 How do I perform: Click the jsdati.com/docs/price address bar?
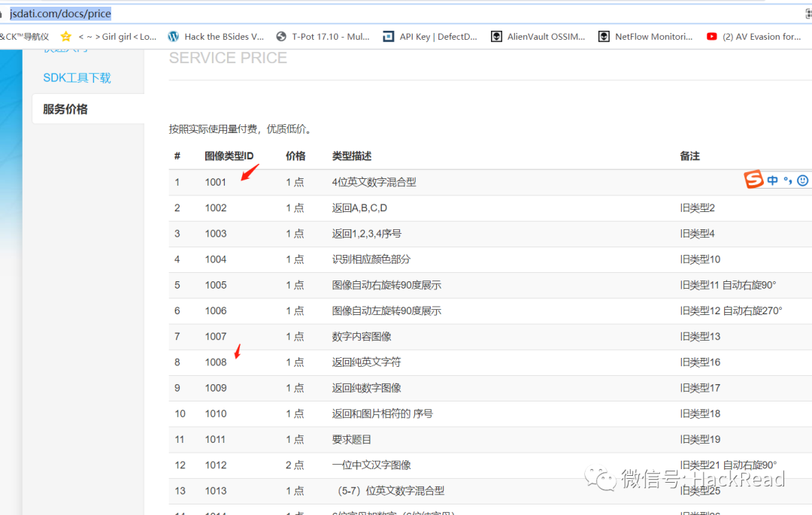pyautogui.click(x=60, y=14)
